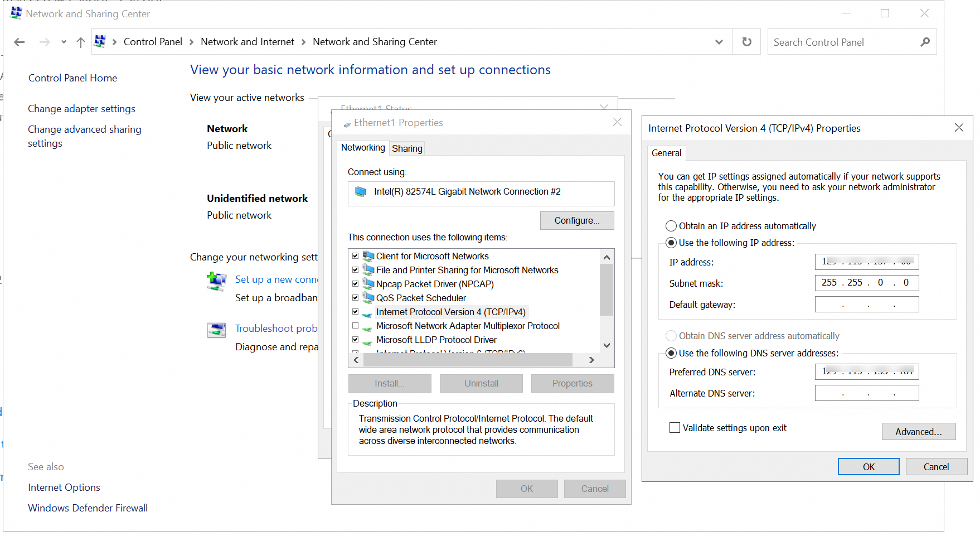
Task: Click the search magnifier icon
Action: (925, 42)
